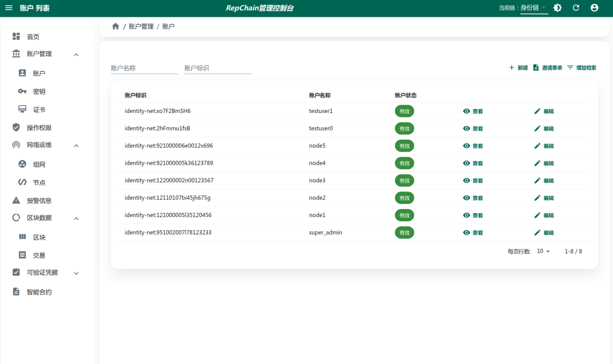Click the edit pencil for node1

(x=537, y=215)
